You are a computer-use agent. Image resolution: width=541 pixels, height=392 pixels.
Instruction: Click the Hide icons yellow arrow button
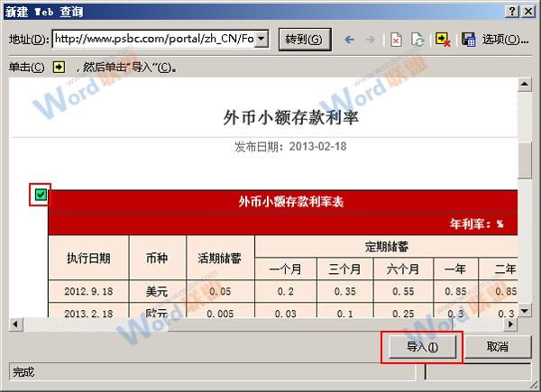(x=443, y=40)
